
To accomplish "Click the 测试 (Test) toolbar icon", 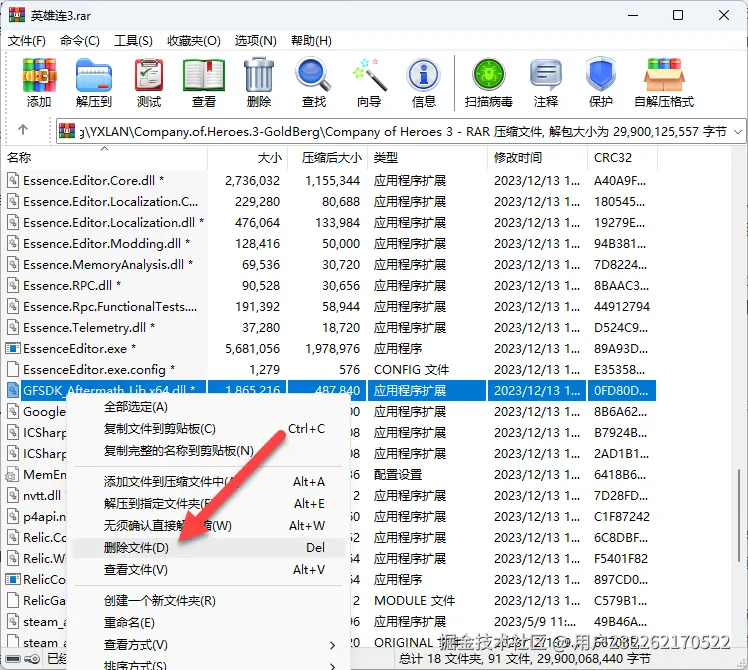I will coord(149,75).
